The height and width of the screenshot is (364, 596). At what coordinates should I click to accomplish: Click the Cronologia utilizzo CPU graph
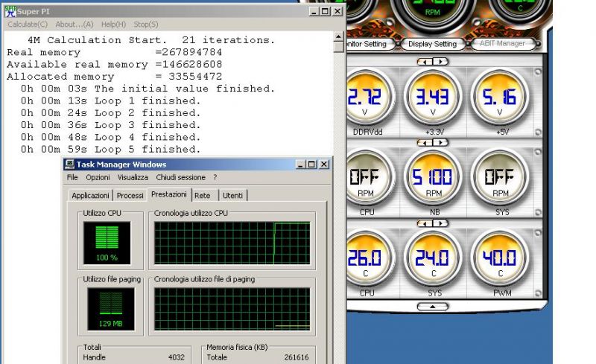(232, 243)
